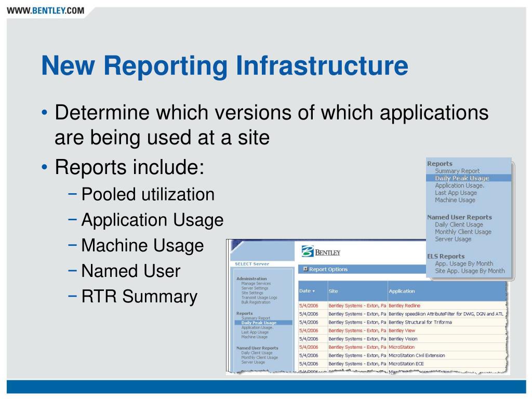The width and height of the screenshot is (532, 399).
Task: Open Monthly Client Usage in the enlarged callout
Action: click(463, 232)
